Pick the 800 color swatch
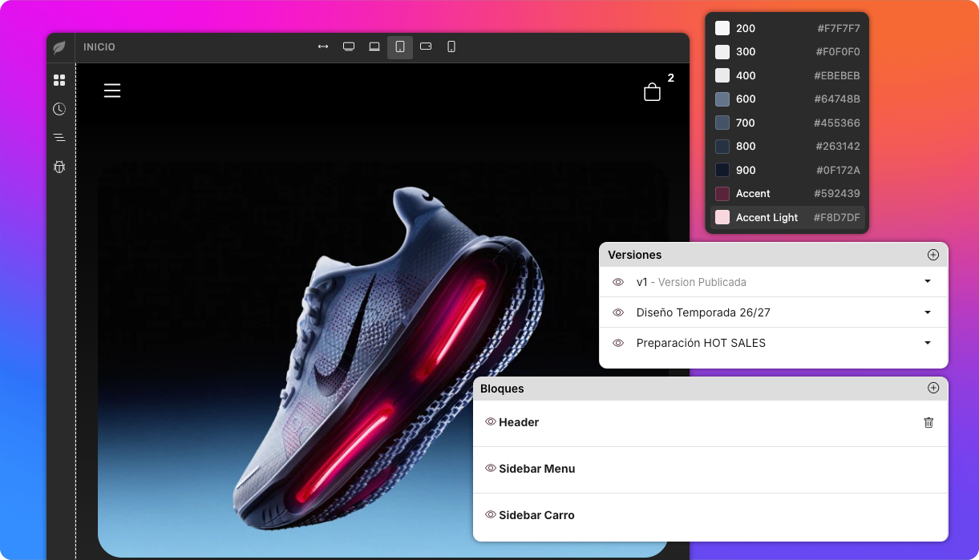 pos(722,147)
